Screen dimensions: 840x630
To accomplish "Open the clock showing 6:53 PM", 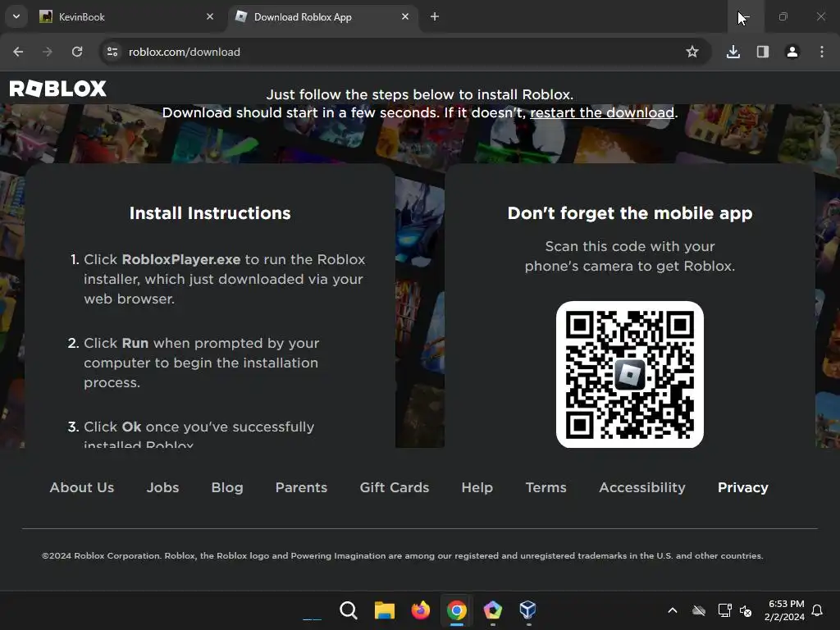I will coord(784,610).
